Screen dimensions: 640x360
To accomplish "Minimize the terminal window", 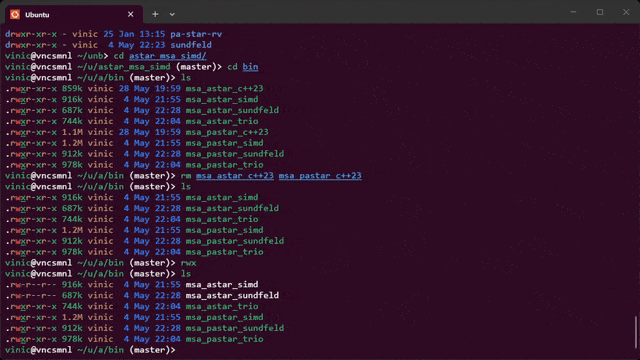I will click(x=573, y=12).
